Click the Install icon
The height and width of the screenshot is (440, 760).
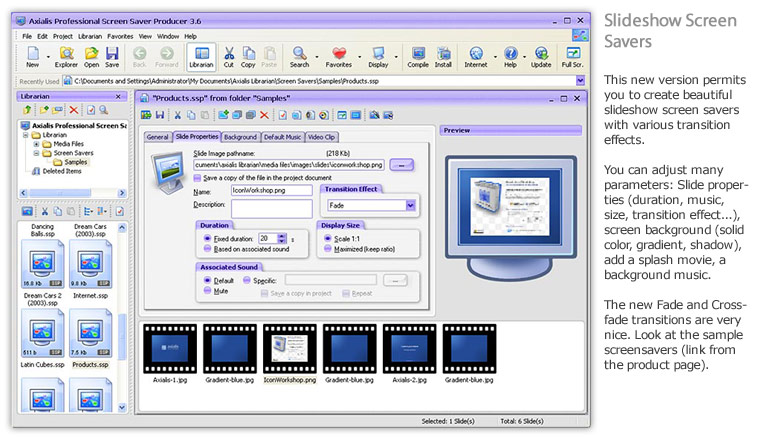[443, 57]
